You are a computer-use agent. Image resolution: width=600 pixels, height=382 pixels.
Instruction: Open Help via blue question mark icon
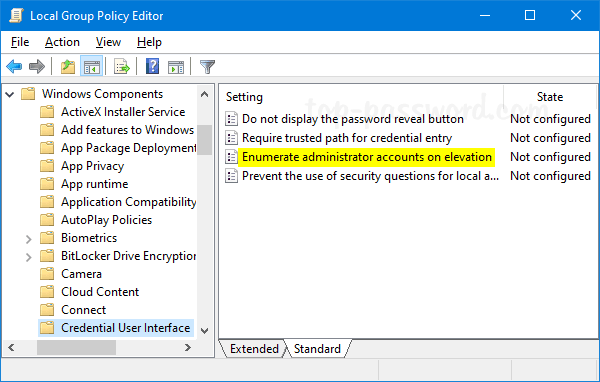[x=152, y=67]
